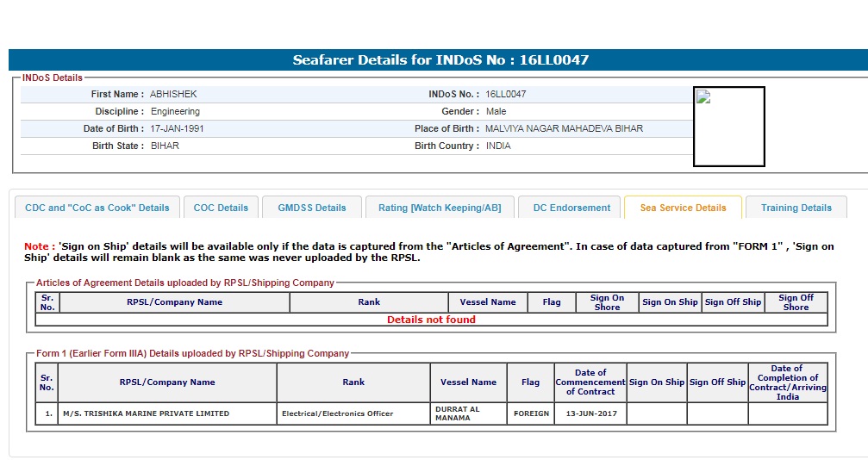
Task: Open the GMDSS Details tab
Action: tap(312, 208)
